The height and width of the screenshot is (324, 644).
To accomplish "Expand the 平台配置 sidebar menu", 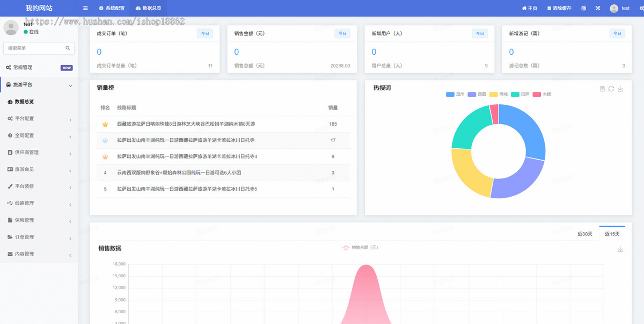I will 39,118.
